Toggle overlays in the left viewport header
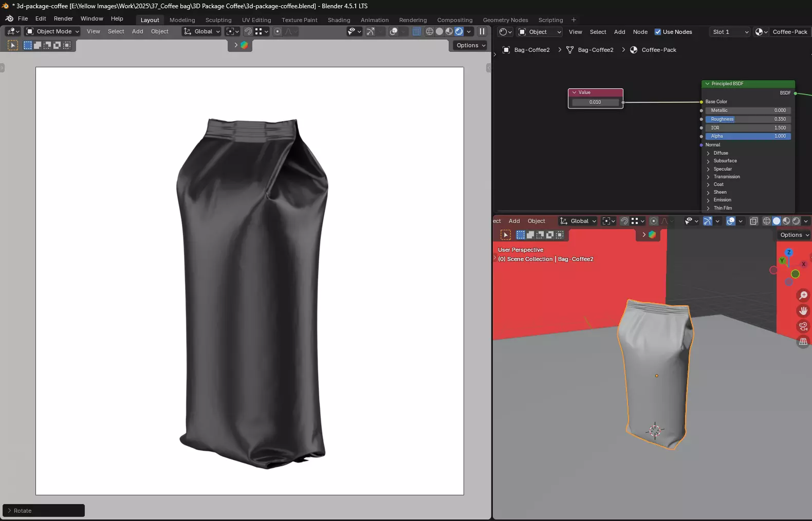 pyautogui.click(x=394, y=31)
